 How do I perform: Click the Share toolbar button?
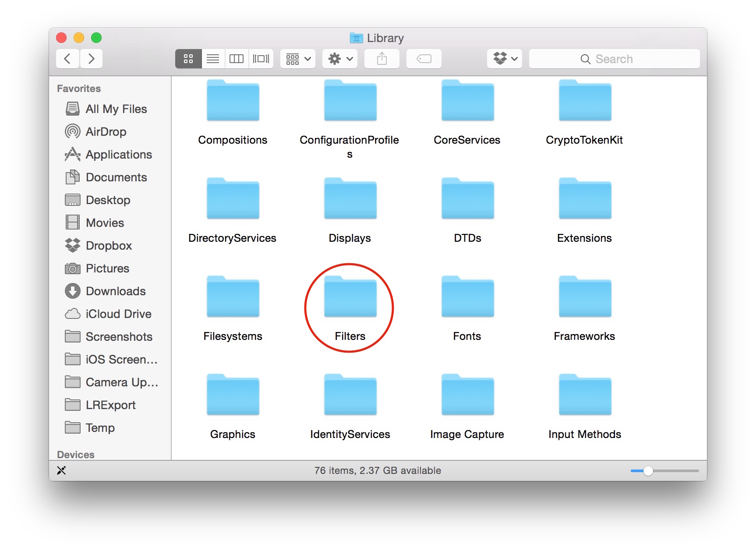[x=382, y=59]
